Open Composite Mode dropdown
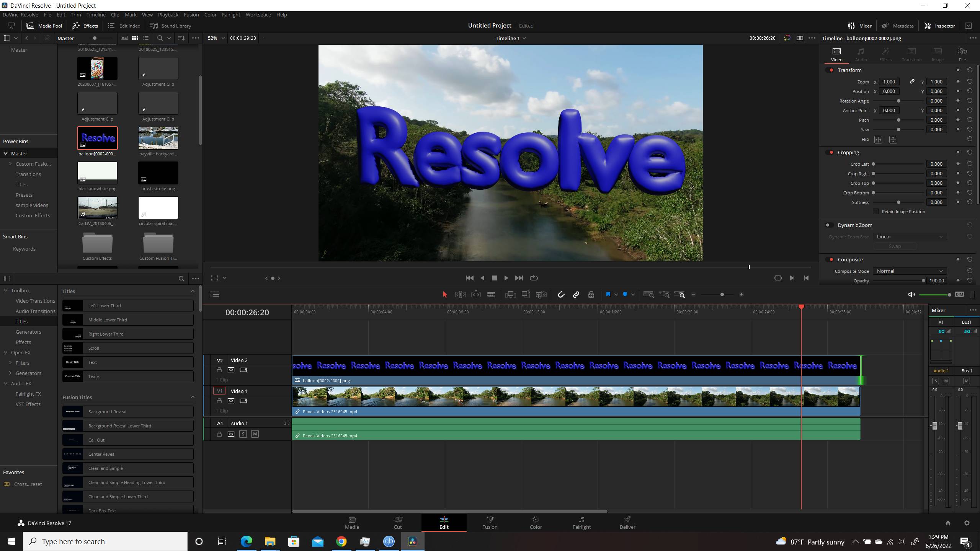 tap(910, 271)
